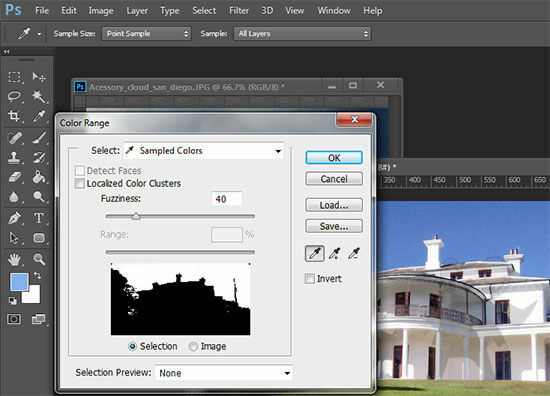Select the Lasso tool

14,96
